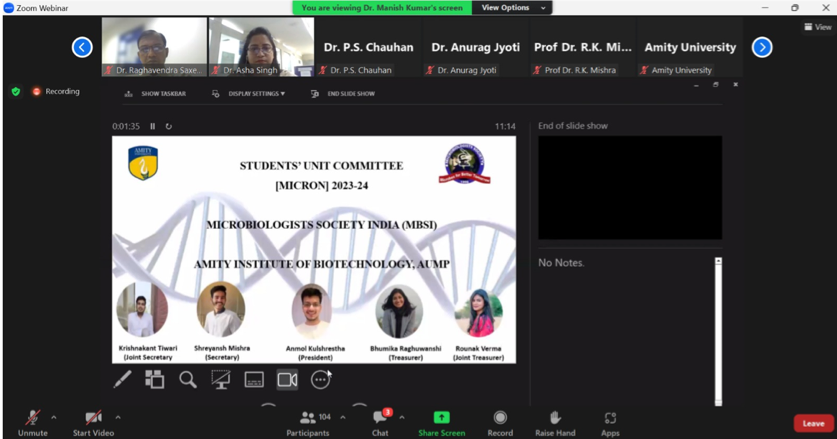Click the 11:14 clock time

click(505, 127)
